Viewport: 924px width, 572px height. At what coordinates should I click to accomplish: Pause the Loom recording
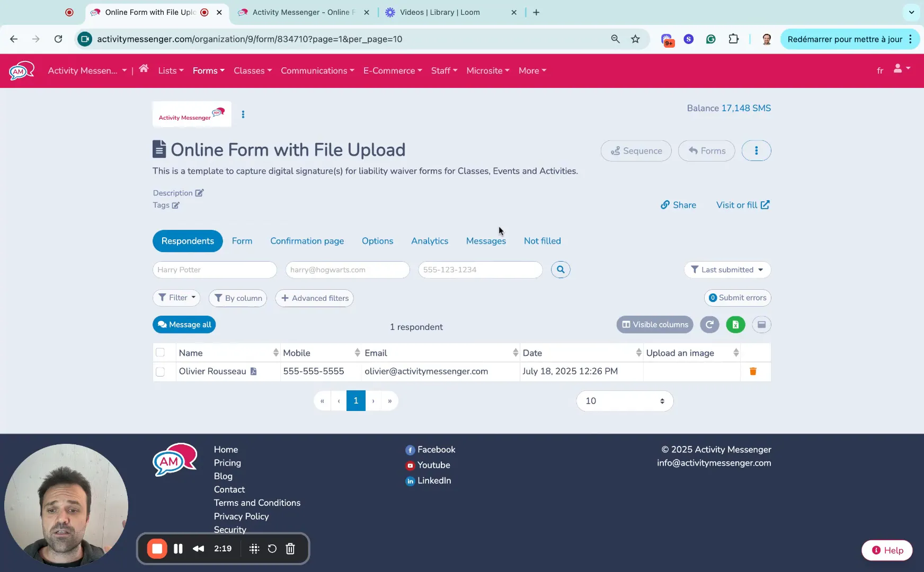pyautogui.click(x=178, y=549)
